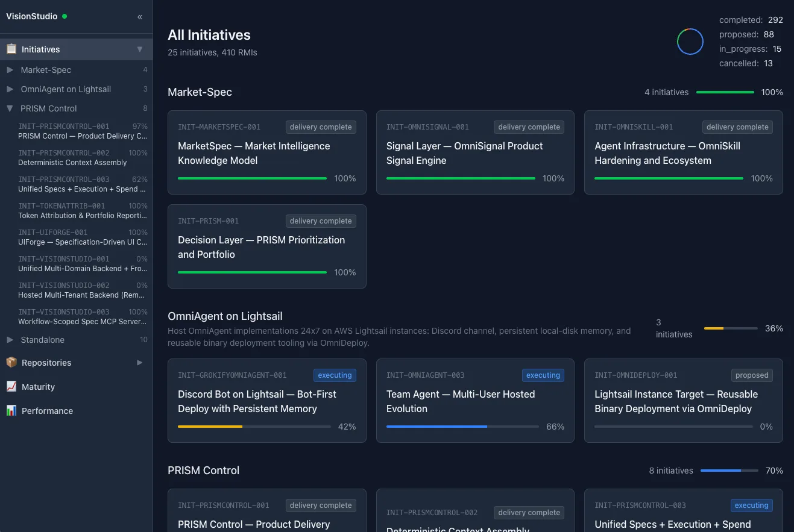Click delivery complete badge on INIT-OMNISIGNAL-001

[529, 127]
